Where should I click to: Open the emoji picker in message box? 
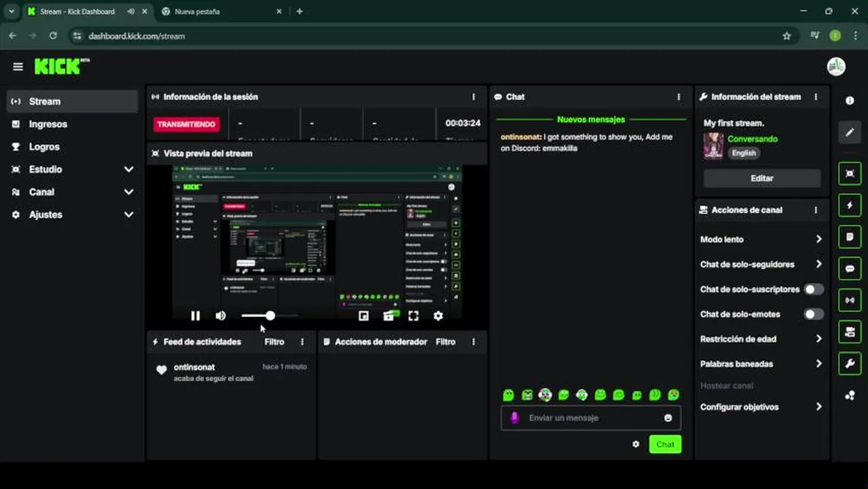(x=668, y=418)
